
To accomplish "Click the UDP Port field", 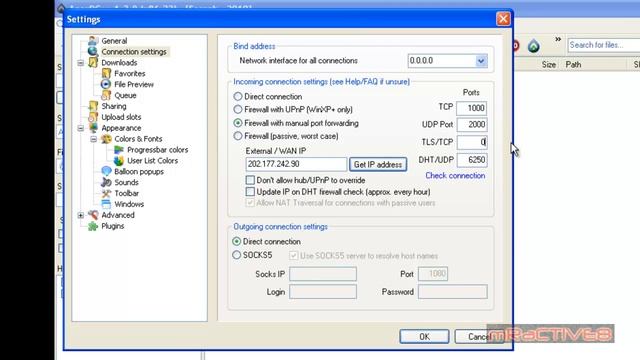I will (x=471, y=124).
